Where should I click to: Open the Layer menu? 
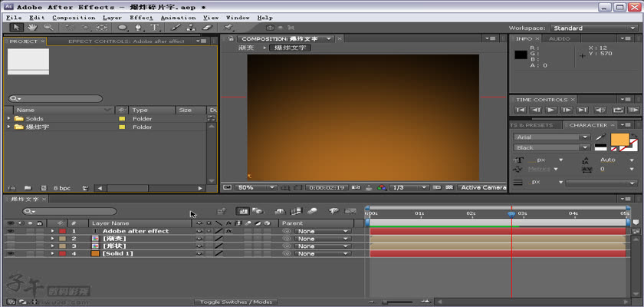[x=112, y=18]
